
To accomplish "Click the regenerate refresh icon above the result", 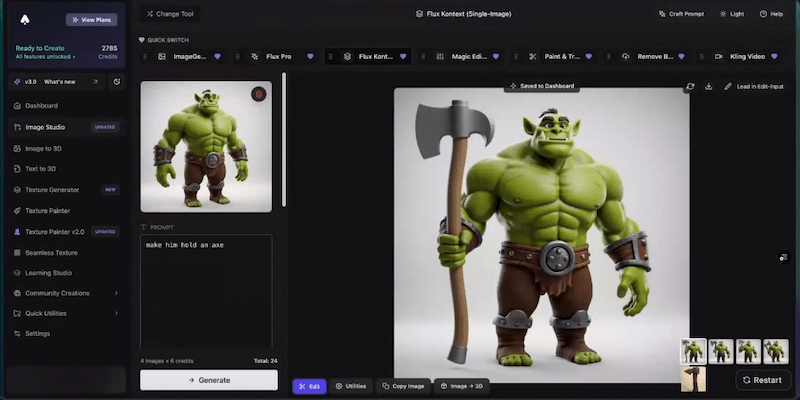I will click(690, 86).
